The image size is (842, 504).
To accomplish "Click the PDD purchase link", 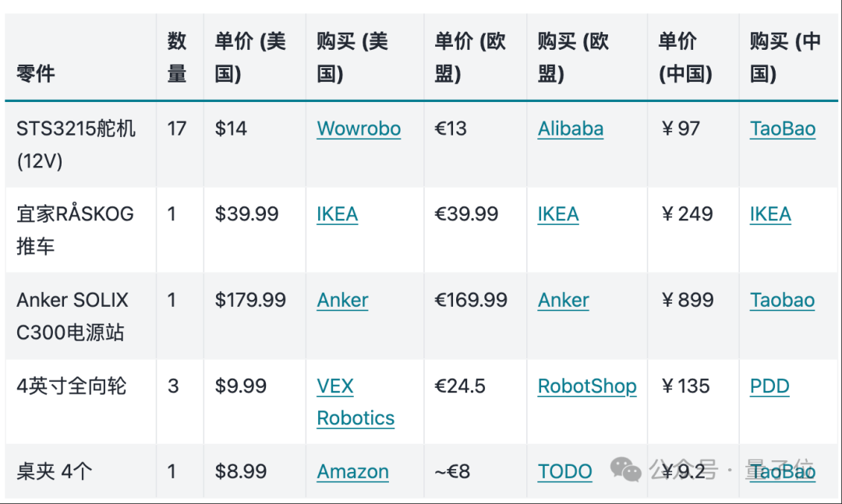I will (769, 386).
